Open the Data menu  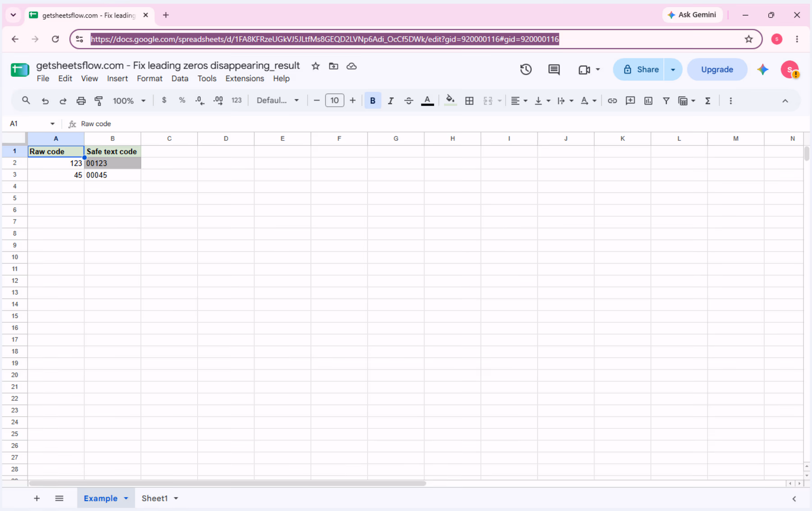tap(180, 79)
